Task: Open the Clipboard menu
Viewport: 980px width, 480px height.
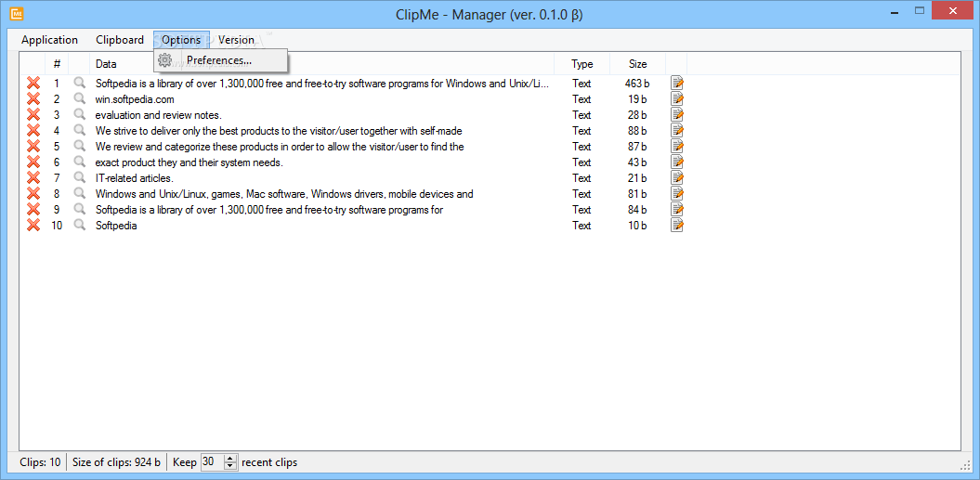Action: pyautogui.click(x=120, y=40)
